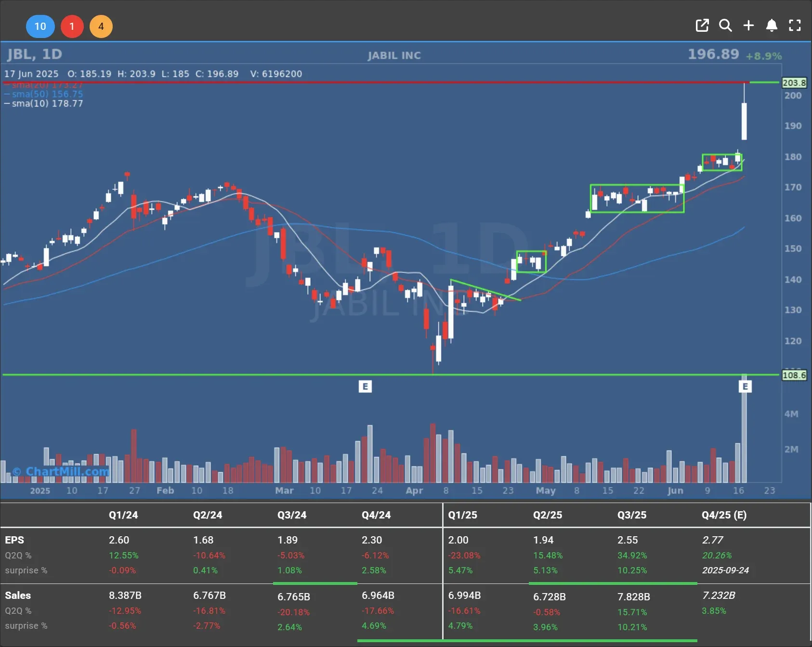The image size is (812, 647).
Task: Click the 108.6 support price label
Action: [794, 375]
